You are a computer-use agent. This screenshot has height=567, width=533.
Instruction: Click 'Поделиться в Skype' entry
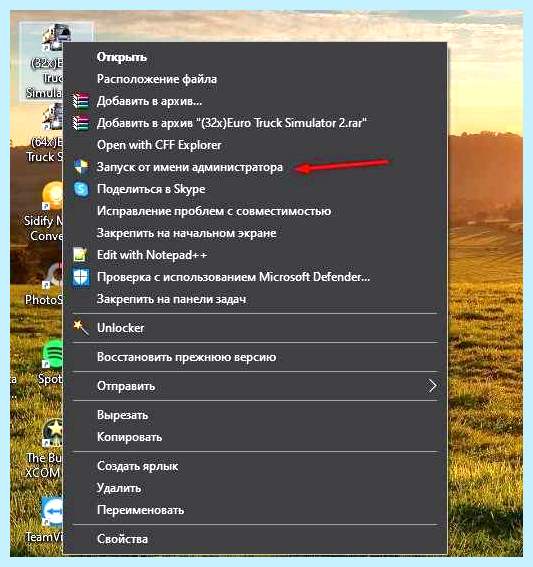click(255, 189)
